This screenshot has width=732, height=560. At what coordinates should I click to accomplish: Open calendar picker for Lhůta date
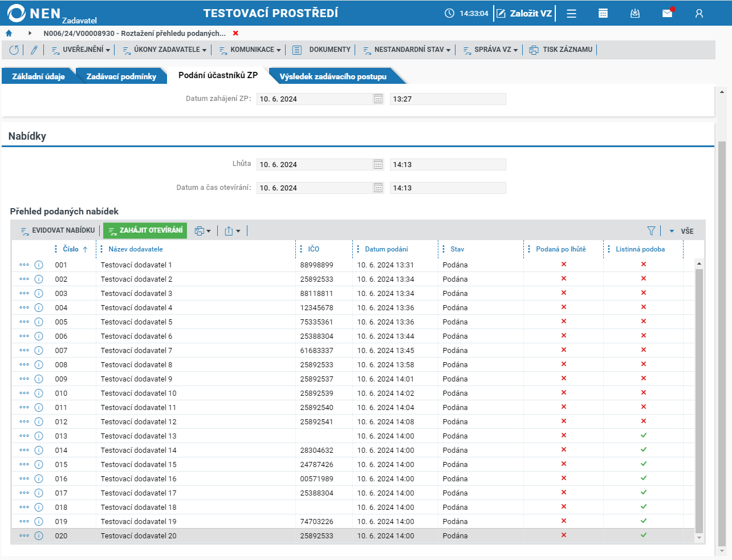pyautogui.click(x=378, y=165)
